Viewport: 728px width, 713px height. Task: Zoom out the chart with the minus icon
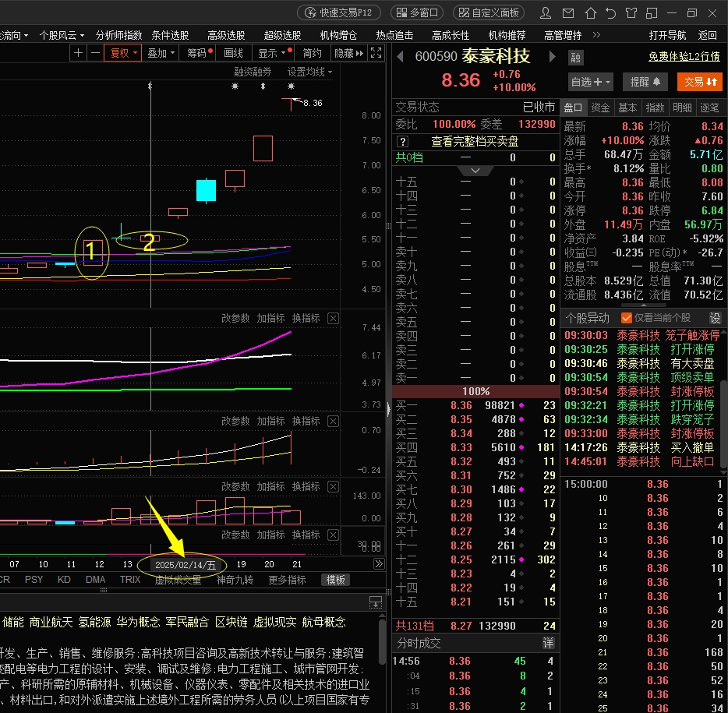[95, 53]
